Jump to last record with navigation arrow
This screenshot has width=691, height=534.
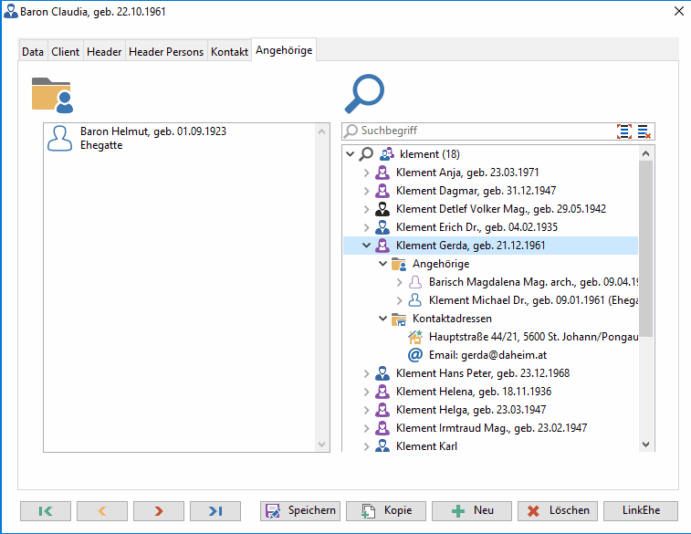(x=215, y=510)
